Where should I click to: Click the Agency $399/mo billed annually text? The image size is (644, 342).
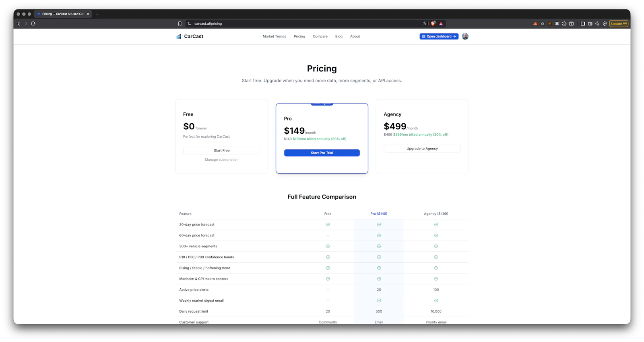(x=421, y=135)
